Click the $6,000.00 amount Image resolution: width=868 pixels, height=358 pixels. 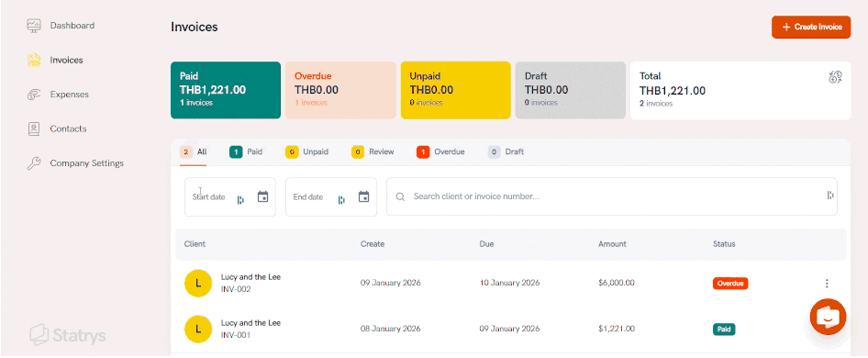coord(616,283)
